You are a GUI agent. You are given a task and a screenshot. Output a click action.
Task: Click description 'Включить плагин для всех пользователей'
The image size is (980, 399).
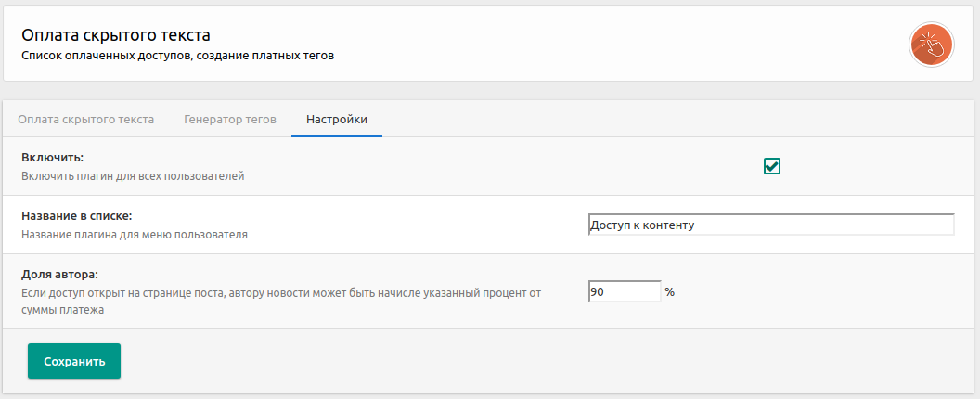pyautogui.click(x=133, y=175)
